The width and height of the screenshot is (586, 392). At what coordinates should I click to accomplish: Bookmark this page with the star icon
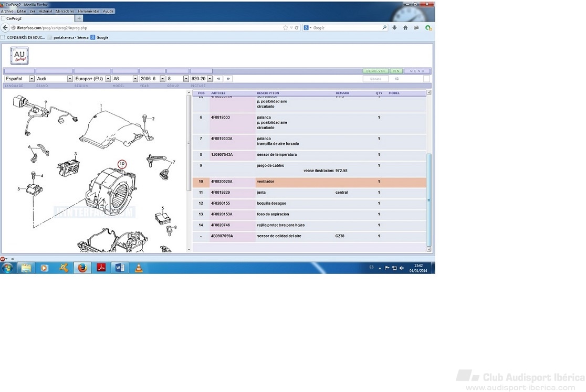point(286,28)
